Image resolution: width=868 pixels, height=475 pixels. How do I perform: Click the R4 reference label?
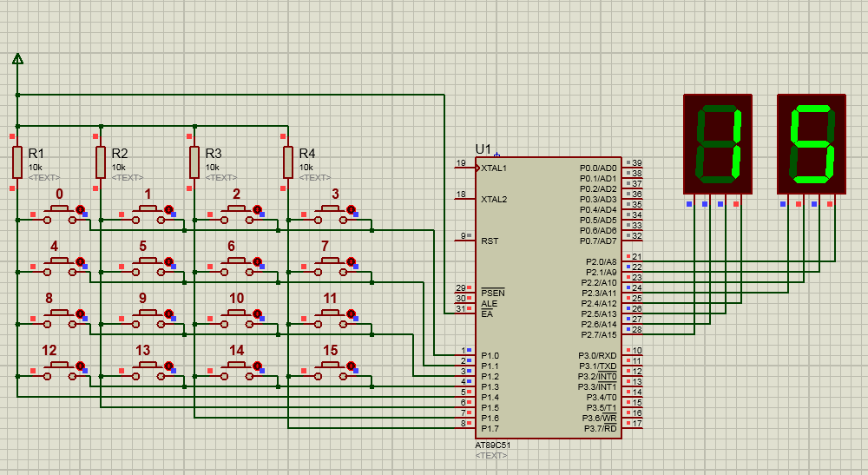pyautogui.click(x=307, y=154)
